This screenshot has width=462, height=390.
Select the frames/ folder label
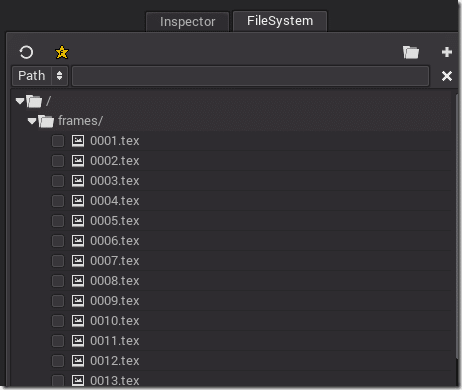pos(80,121)
